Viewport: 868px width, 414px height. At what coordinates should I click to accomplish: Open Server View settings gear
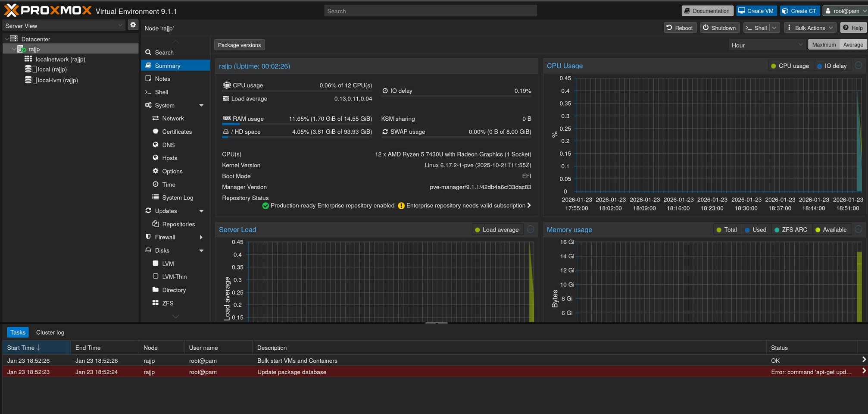click(133, 25)
